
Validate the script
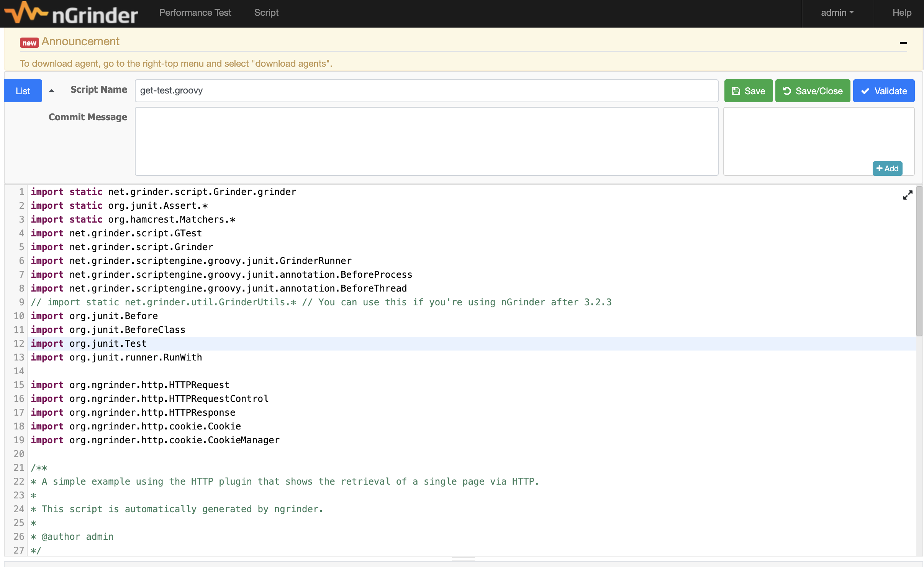pos(883,91)
